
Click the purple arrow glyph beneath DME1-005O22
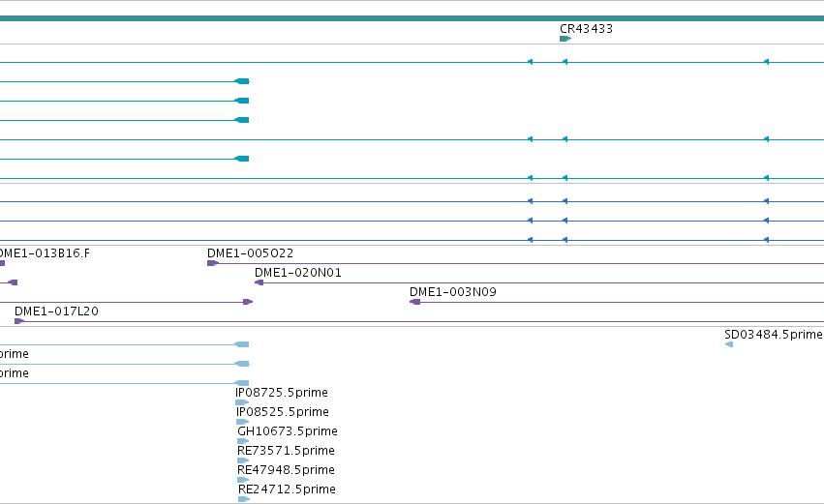(213, 263)
